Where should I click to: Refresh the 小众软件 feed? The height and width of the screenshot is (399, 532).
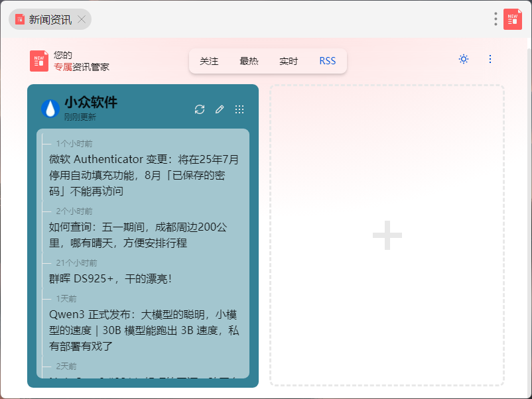(x=200, y=109)
